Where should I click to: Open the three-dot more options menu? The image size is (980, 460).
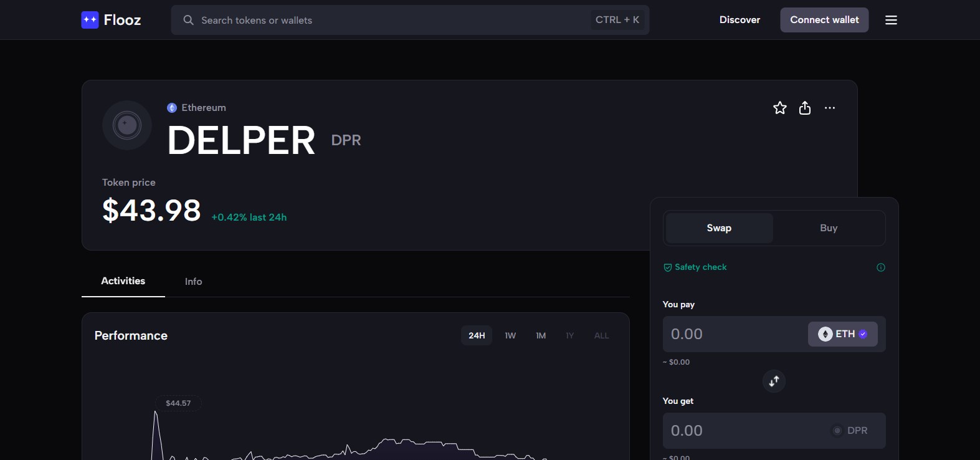pyautogui.click(x=830, y=108)
